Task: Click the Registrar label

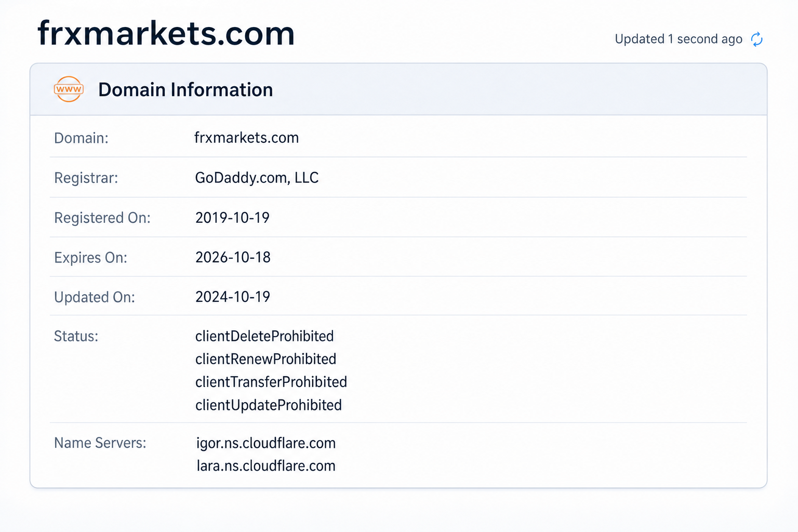Action: click(x=86, y=178)
